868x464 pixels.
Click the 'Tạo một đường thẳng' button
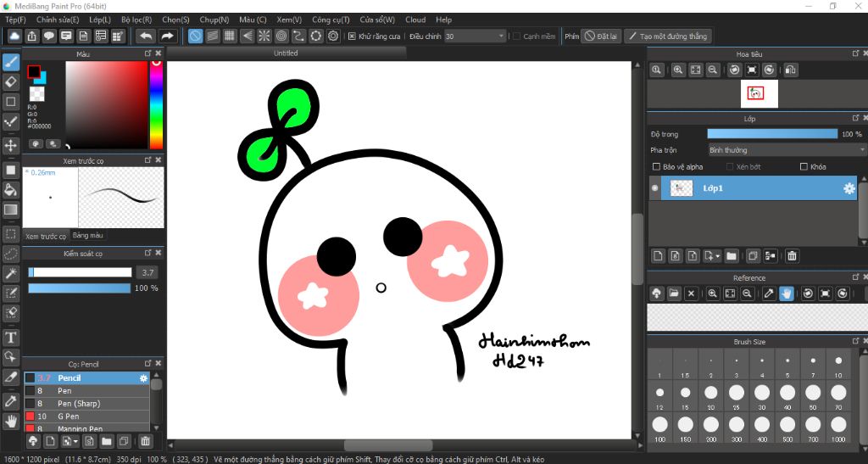[x=667, y=36]
